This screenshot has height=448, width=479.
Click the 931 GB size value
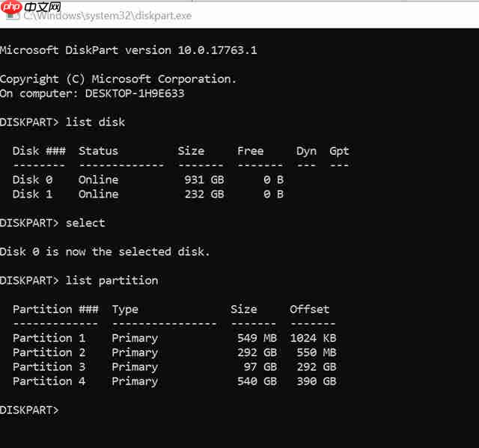[x=204, y=179]
